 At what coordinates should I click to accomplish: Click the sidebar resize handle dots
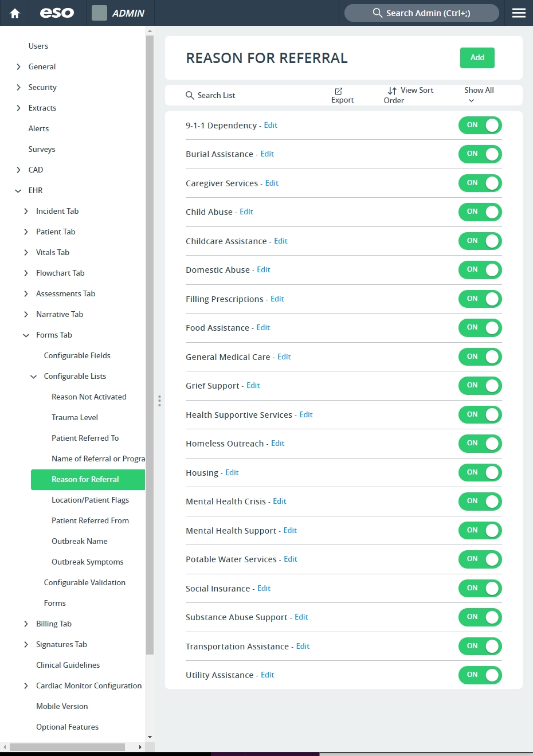coord(159,401)
